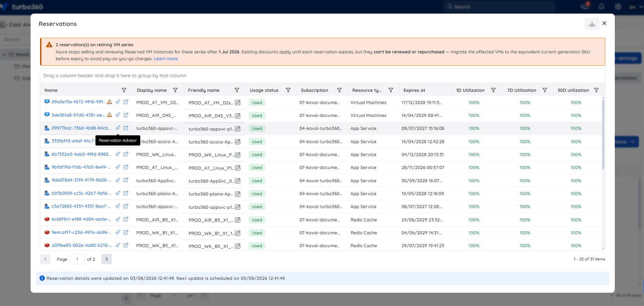The width and height of the screenshot is (644, 306).
Task: Sort by Name column header
Action: 51,90
